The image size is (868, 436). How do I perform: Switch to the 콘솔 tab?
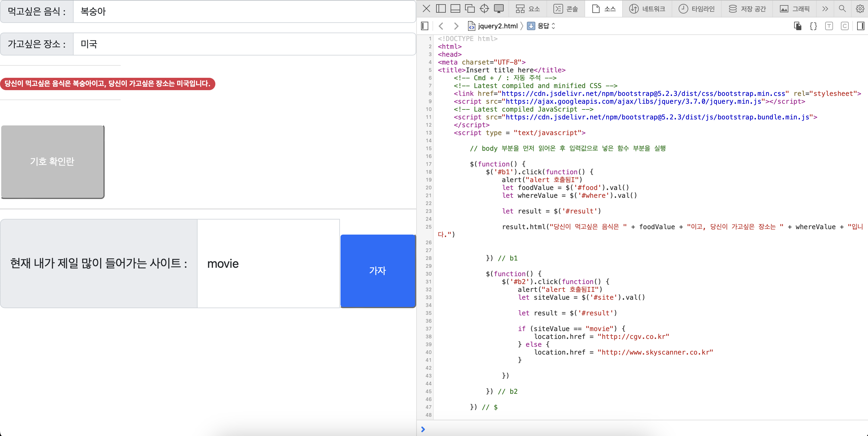(566, 9)
